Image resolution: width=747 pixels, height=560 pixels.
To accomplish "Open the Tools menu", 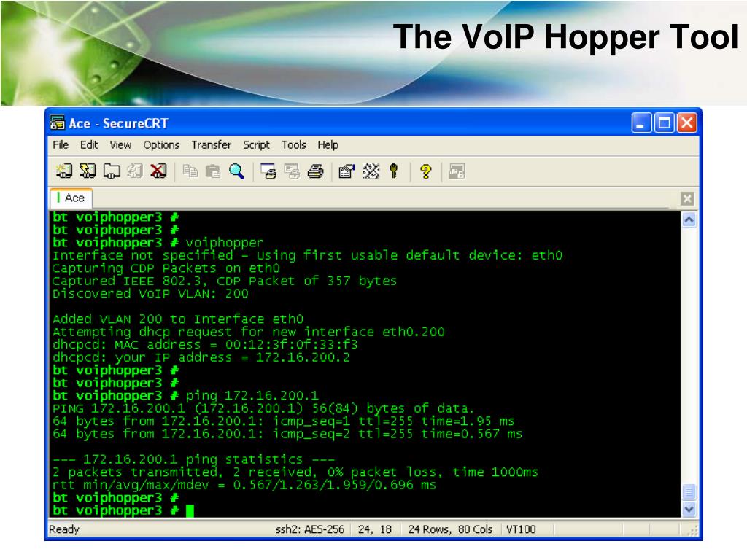I will pyautogui.click(x=293, y=145).
